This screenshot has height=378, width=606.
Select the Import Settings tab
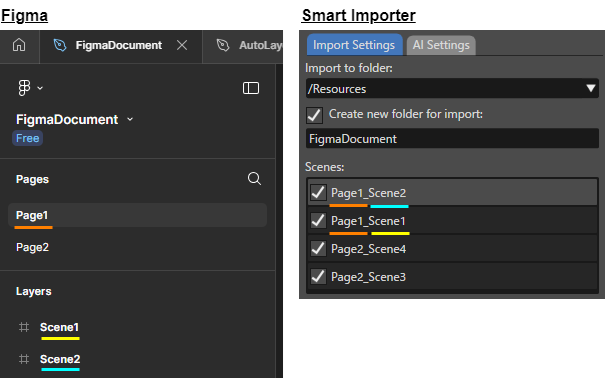354,45
